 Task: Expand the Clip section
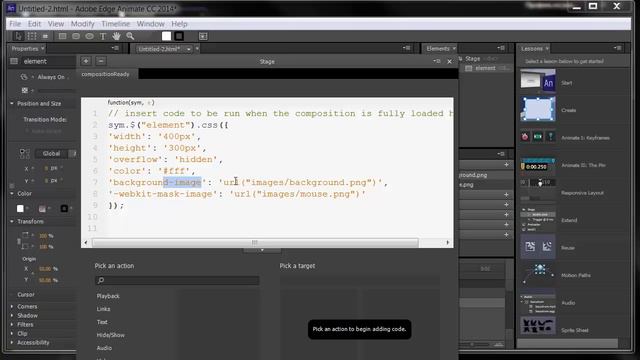tap(12, 333)
